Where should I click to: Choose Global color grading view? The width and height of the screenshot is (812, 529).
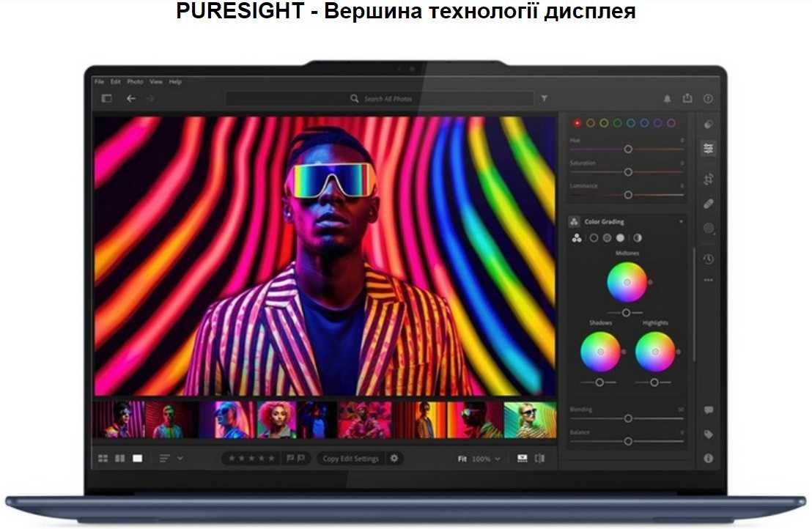[638, 238]
